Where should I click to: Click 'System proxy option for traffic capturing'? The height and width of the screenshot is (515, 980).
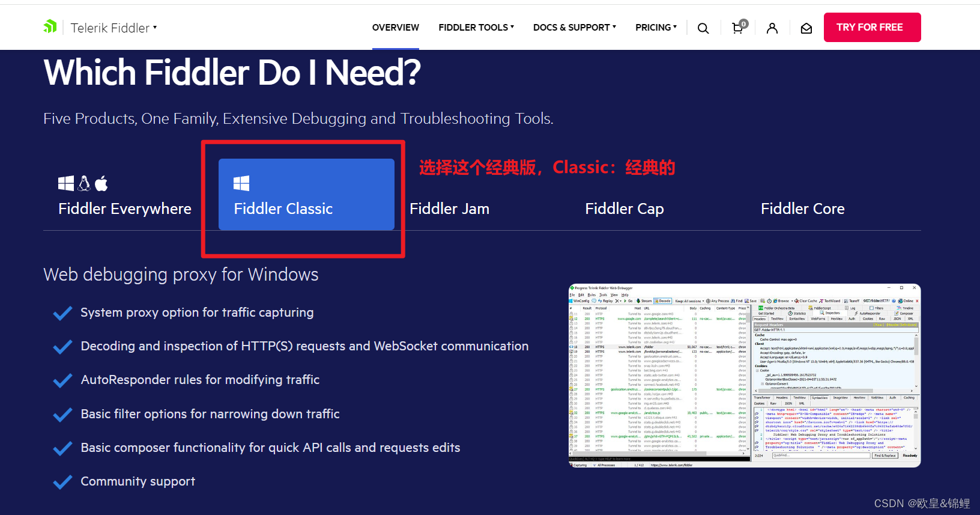point(197,312)
